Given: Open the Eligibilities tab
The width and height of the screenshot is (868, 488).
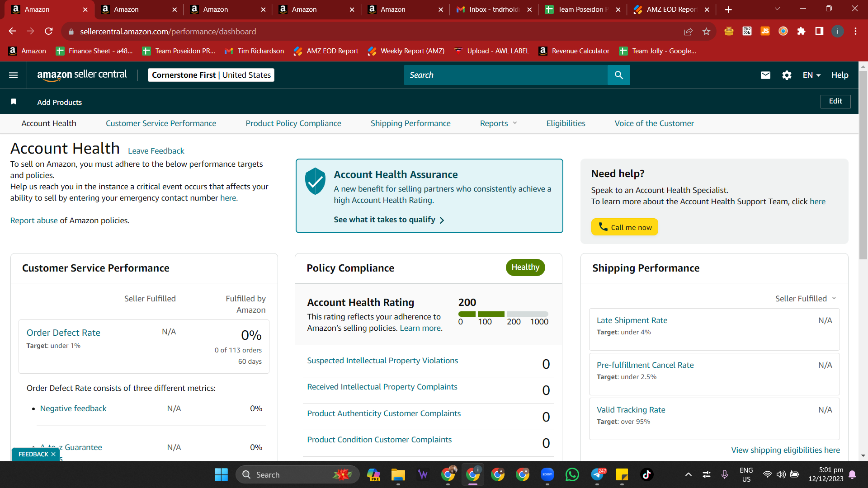Looking at the screenshot, I should pos(566,123).
